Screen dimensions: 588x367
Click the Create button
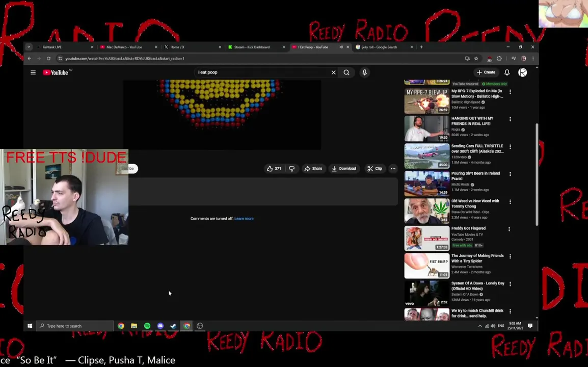(486, 72)
